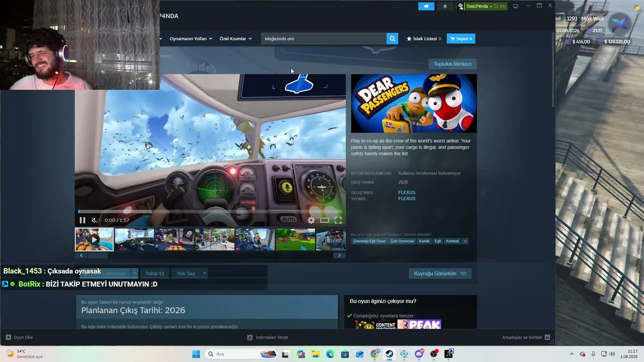Switch Steam to Big Picture mode icon
Image resolution: width=644 pixels, height=362 pixels.
pos(516,6)
